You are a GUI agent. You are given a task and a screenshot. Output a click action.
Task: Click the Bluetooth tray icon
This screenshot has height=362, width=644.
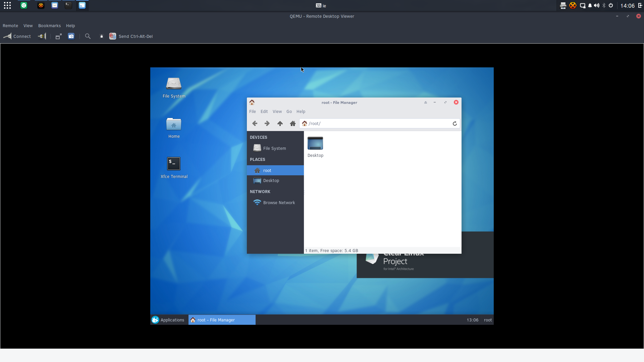point(604,5)
